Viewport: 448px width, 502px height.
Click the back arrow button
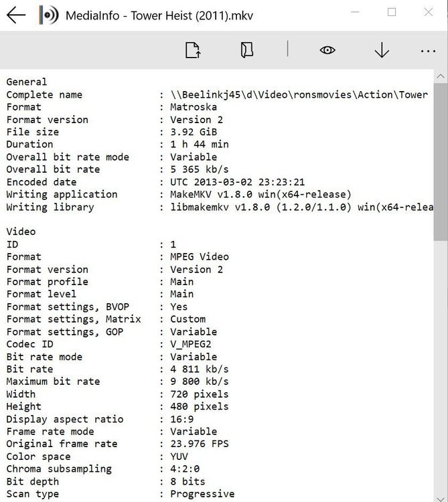click(16, 15)
